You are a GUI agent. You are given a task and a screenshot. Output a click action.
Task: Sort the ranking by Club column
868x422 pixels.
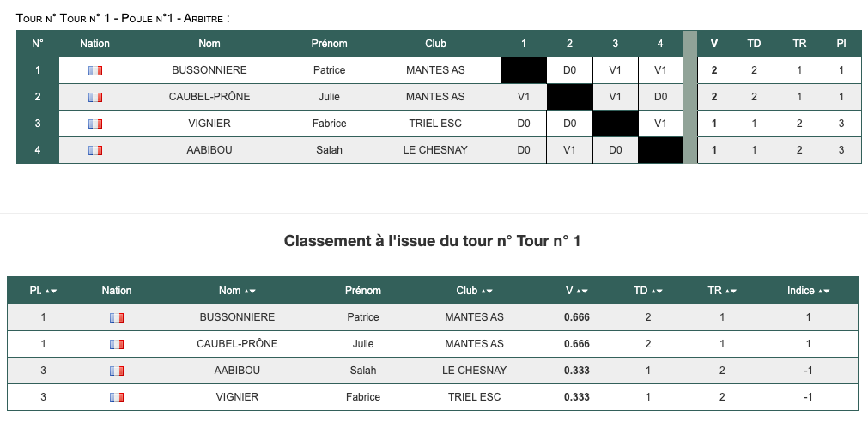click(475, 291)
